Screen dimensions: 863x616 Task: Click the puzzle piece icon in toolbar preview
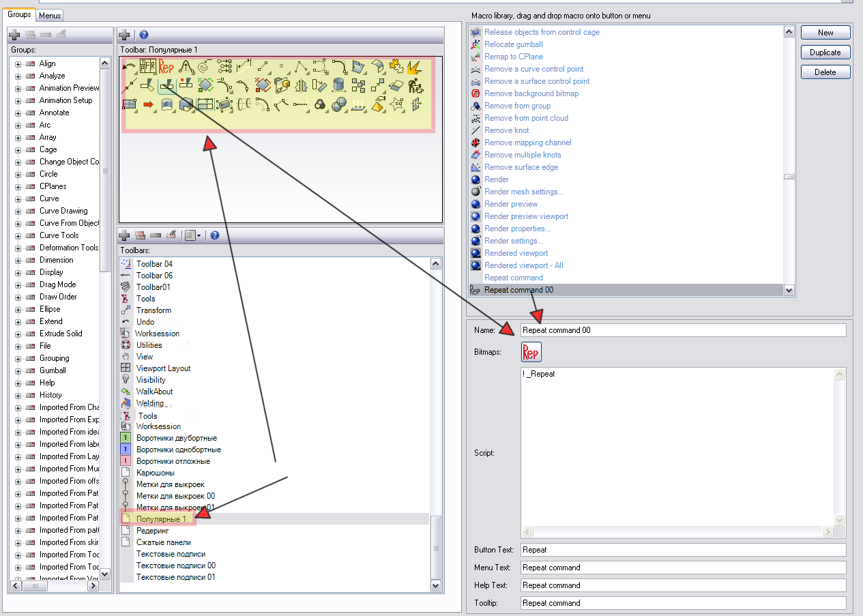pyautogui.click(x=395, y=66)
